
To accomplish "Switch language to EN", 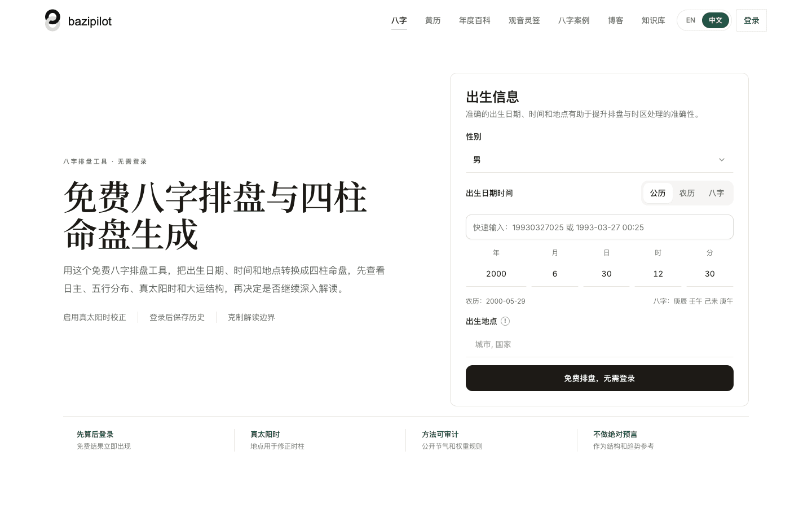I will pyautogui.click(x=691, y=20).
